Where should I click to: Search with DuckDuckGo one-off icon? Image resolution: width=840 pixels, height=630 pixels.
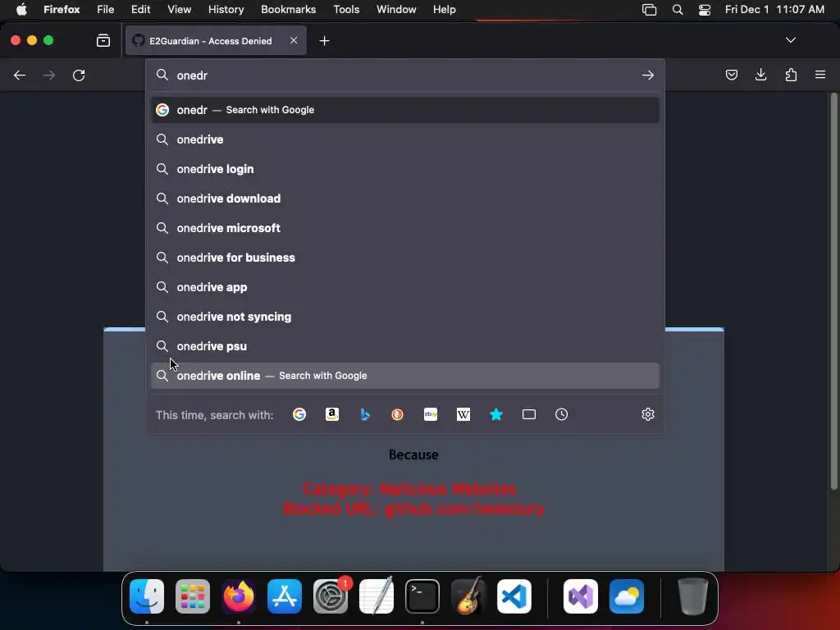coord(398,414)
